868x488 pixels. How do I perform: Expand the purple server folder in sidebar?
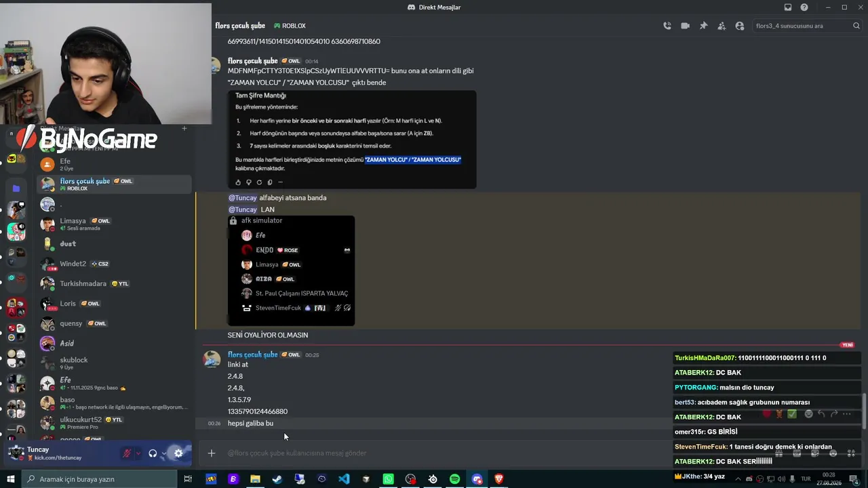point(16,188)
